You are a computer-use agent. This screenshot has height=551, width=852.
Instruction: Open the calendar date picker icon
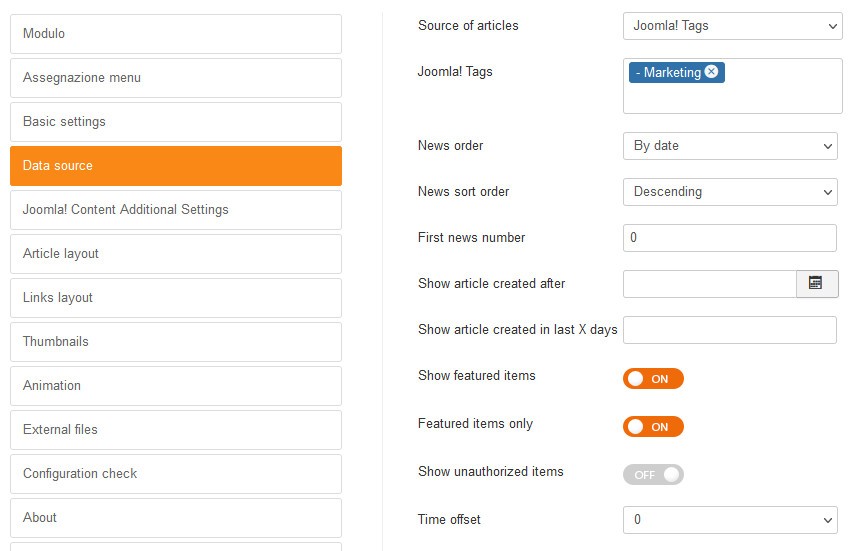[x=816, y=284]
